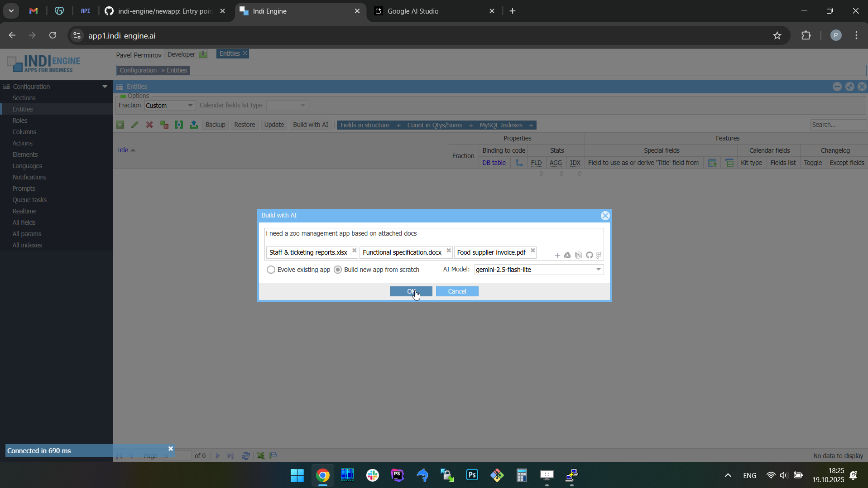Remove the Functional specification.docx attachment
The image size is (868, 488).
point(449,251)
